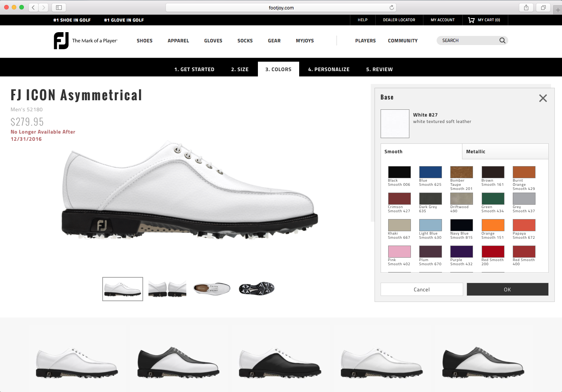Click Safari back arrow
Viewport: 562px width, 392px height.
pos(33,8)
